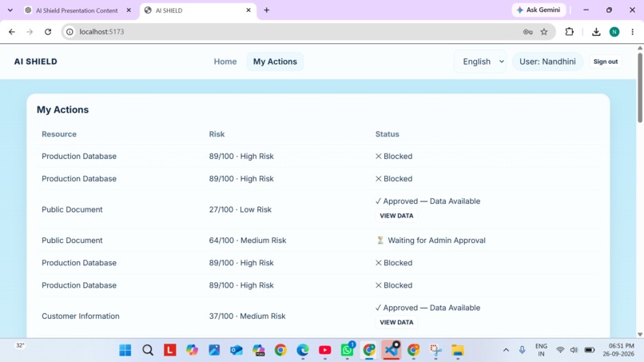This screenshot has width=644, height=362.
Task: Bookmark this page with the star icon
Action: (544, 32)
